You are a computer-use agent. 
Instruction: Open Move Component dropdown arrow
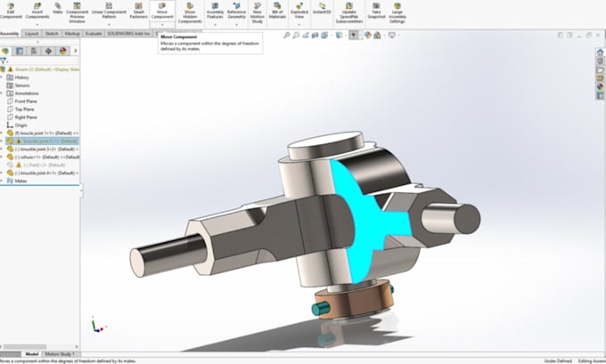pos(162,25)
